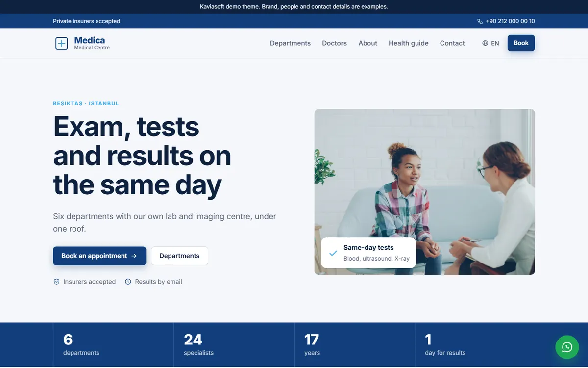Screen dimensions: 588x368
Task: Click the Book an appointment button
Action: pos(99,256)
